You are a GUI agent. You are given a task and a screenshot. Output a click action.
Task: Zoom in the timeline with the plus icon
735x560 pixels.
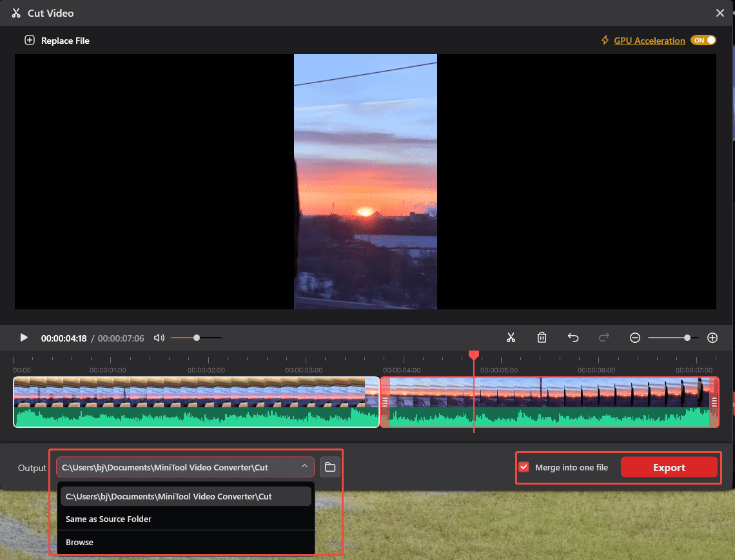click(x=712, y=338)
